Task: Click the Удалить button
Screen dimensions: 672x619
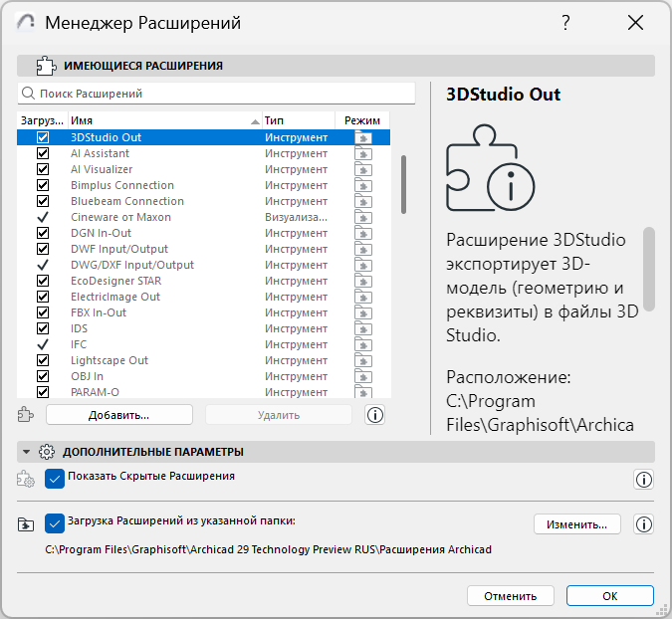Action: click(x=279, y=415)
